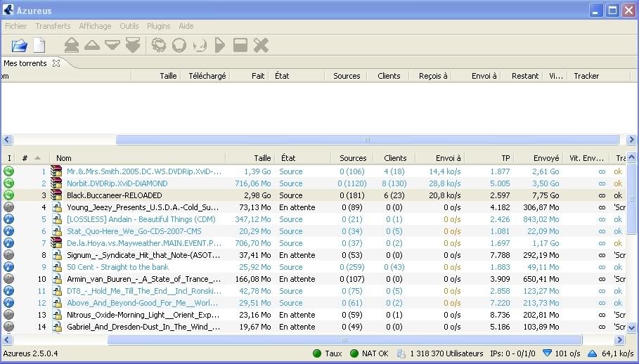Image resolution: width=639 pixels, height=364 pixels.
Task: Move selected torrent up one position
Action: pos(92,45)
